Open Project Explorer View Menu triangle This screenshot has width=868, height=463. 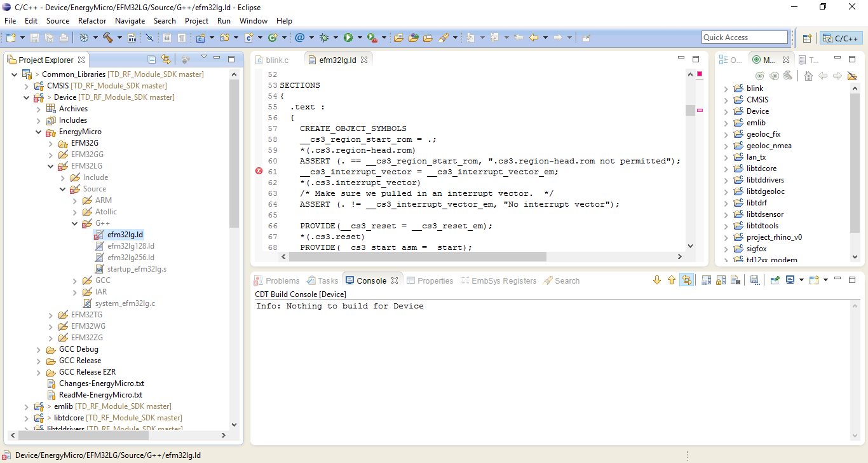point(204,58)
